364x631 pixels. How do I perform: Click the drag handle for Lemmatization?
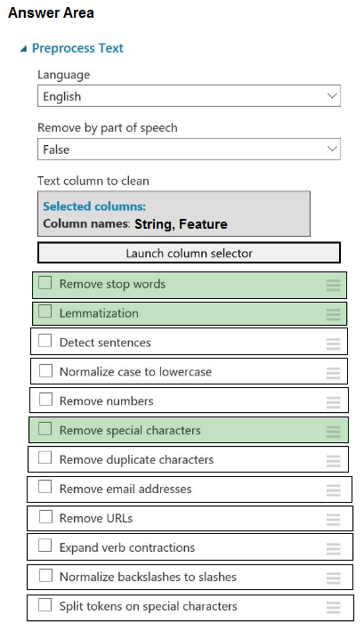point(333,314)
